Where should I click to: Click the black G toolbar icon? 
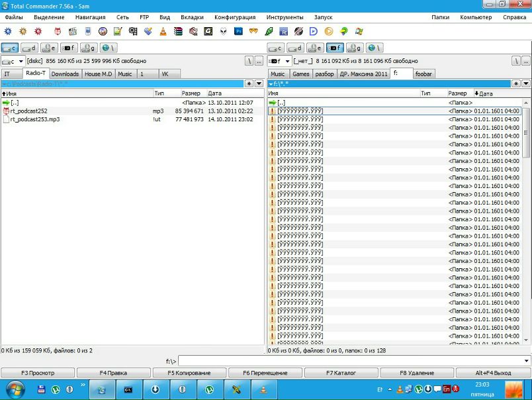click(208, 31)
